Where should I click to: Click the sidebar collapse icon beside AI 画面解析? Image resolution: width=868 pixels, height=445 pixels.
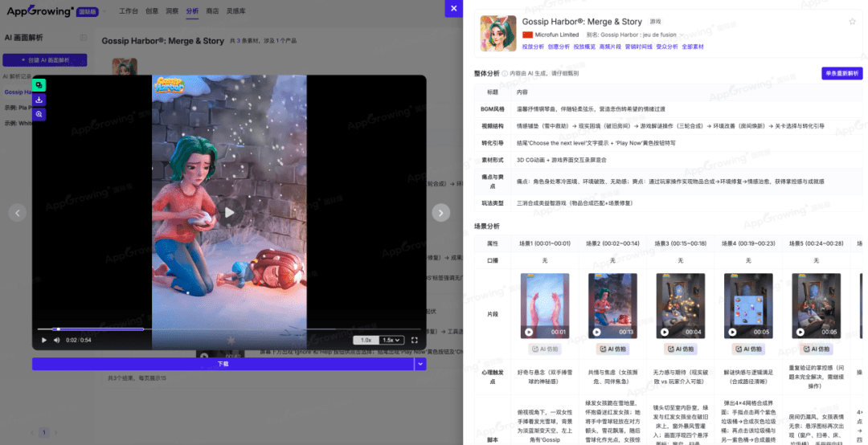(x=84, y=38)
